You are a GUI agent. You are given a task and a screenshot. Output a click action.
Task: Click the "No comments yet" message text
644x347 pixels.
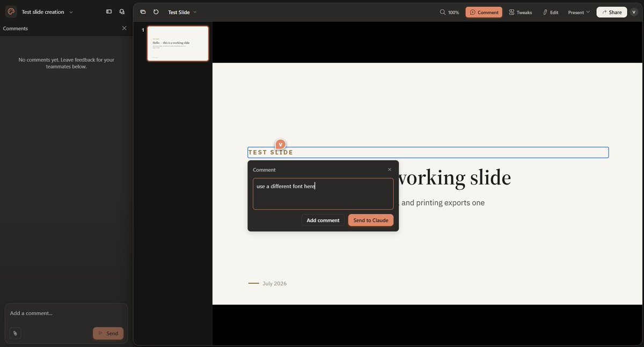pos(67,63)
